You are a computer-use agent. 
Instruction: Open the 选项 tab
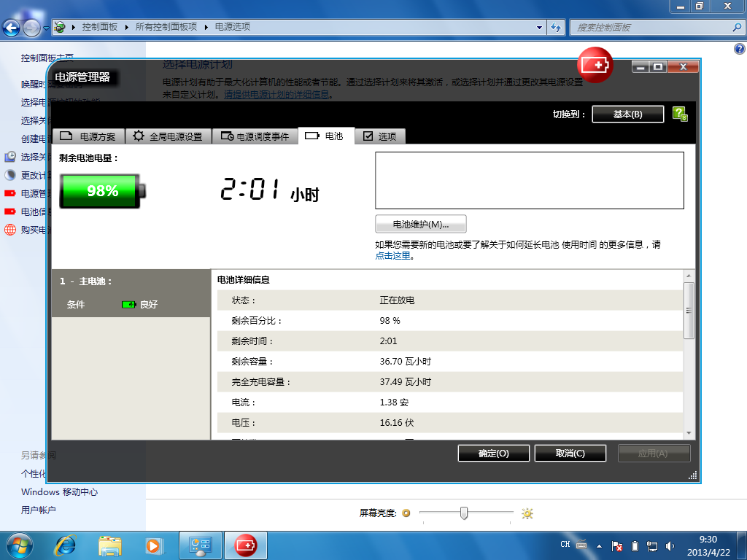coord(380,136)
